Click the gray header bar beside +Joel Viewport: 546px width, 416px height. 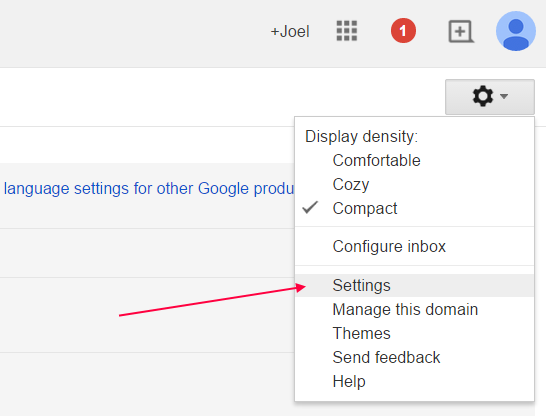pos(132,33)
